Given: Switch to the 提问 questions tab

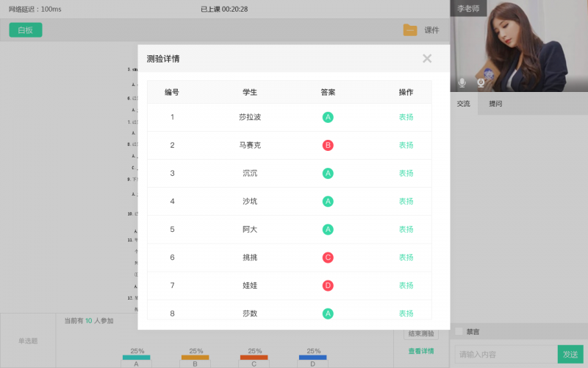Looking at the screenshot, I should [495, 104].
